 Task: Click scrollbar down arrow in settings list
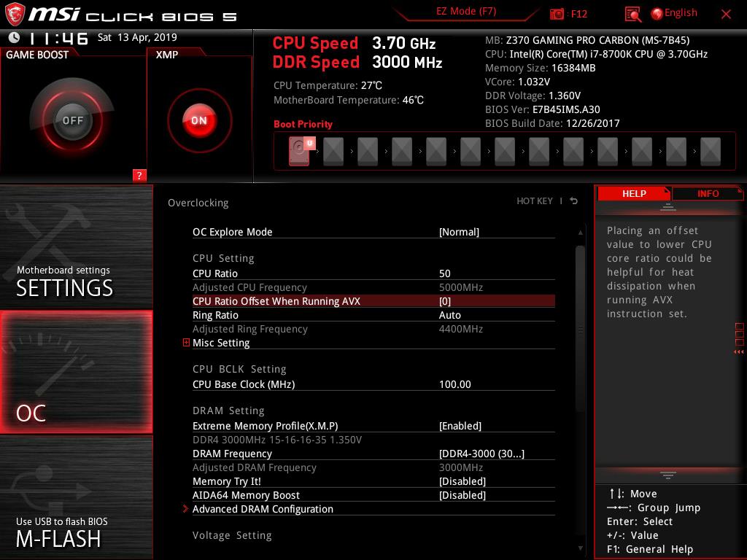click(x=580, y=548)
